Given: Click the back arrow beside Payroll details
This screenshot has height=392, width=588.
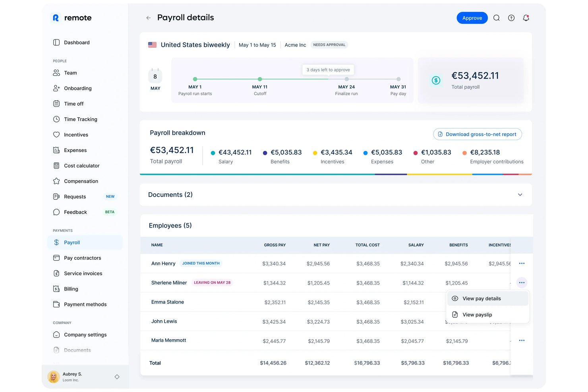Looking at the screenshot, I should [148, 18].
